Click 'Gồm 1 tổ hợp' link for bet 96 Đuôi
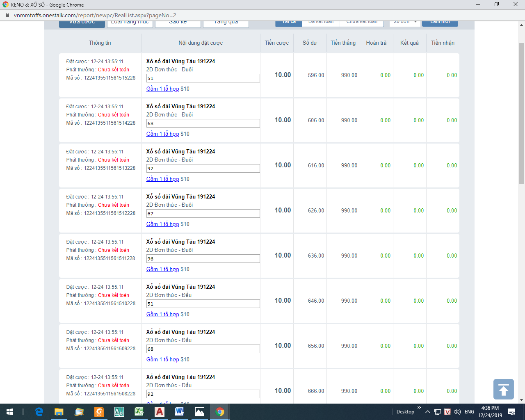This screenshot has width=525, height=420. click(x=162, y=269)
